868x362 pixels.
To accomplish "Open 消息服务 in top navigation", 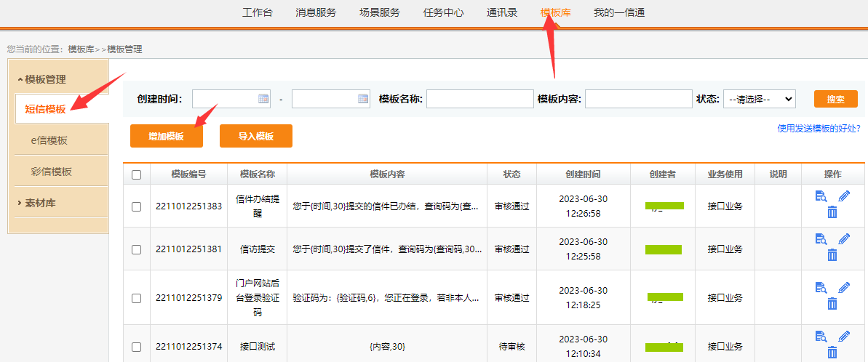I will point(316,12).
